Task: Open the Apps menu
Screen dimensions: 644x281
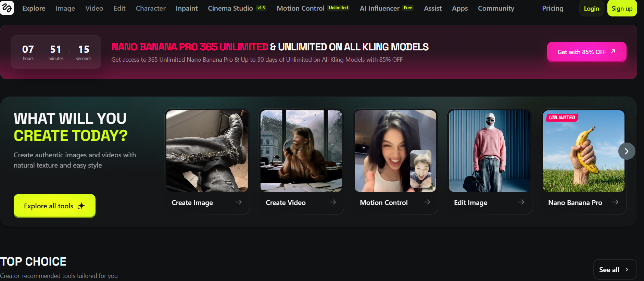Action: pos(460,8)
